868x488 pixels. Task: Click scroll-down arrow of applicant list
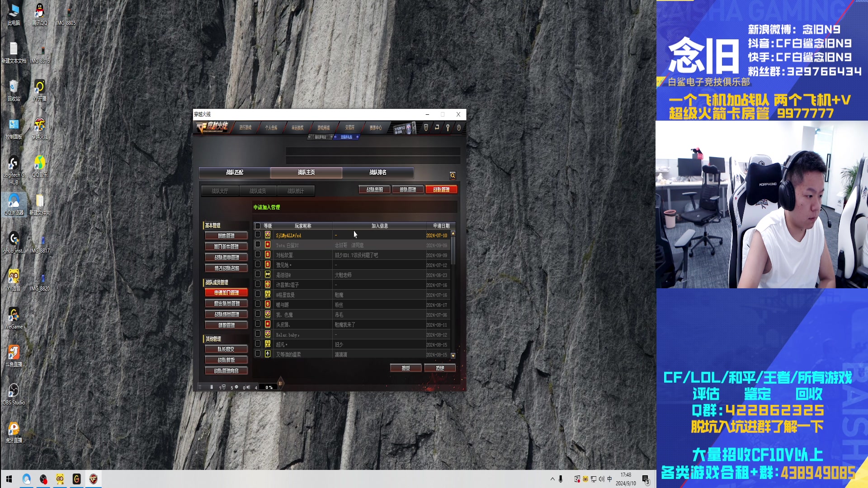453,356
